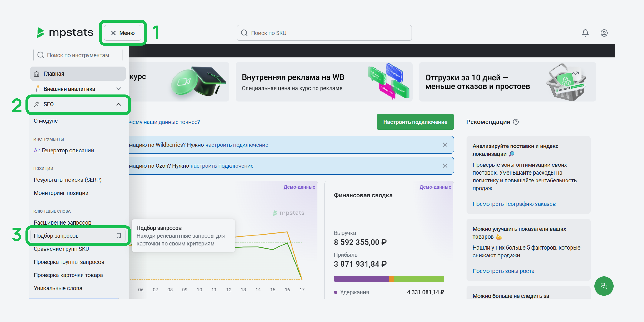The height and width of the screenshot is (322, 644).
Task: Bookmark Подбор запросов with the bookmark icon
Action: point(119,236)
